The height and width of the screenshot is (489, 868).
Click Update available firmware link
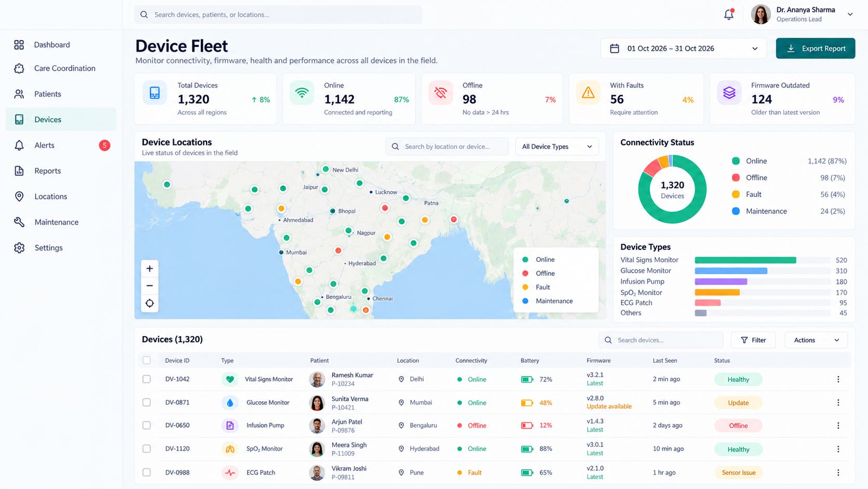pos(609,406)
